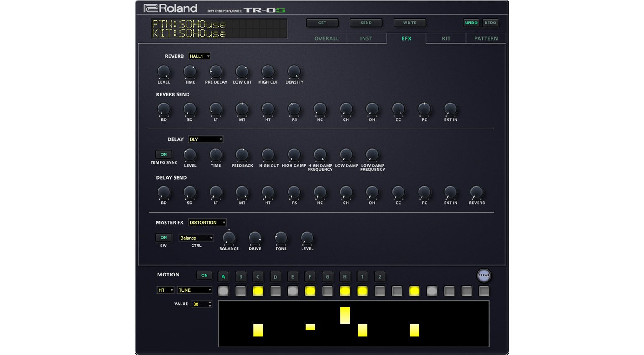644x355 pixels.
Task: Click the motion VALUE field showing 80
Action: click(199, 304)
